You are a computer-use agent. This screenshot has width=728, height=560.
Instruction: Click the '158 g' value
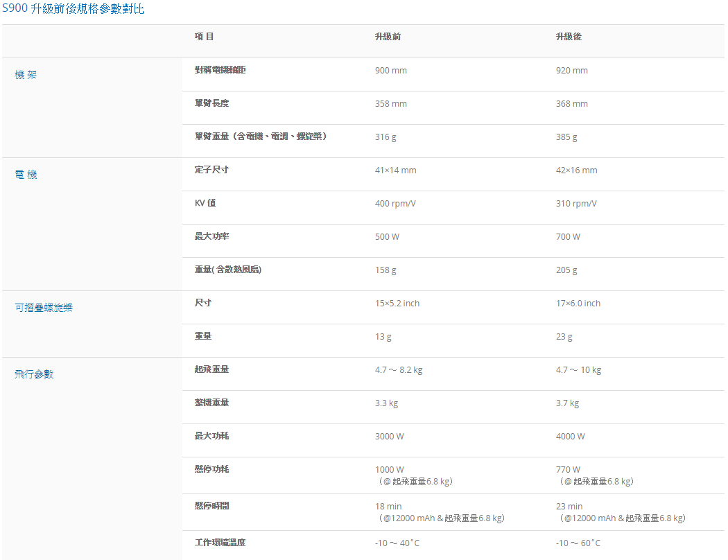point(385,270)
